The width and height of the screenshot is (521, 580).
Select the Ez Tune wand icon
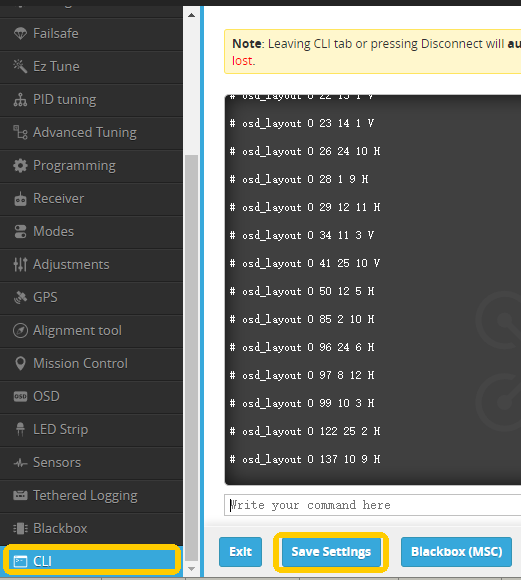[20, 67]
